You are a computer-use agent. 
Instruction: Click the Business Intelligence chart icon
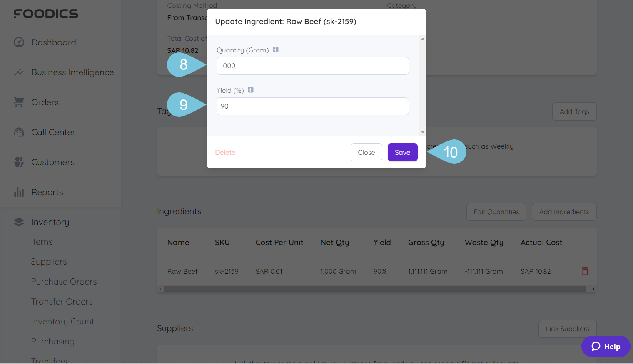(19, 72)
